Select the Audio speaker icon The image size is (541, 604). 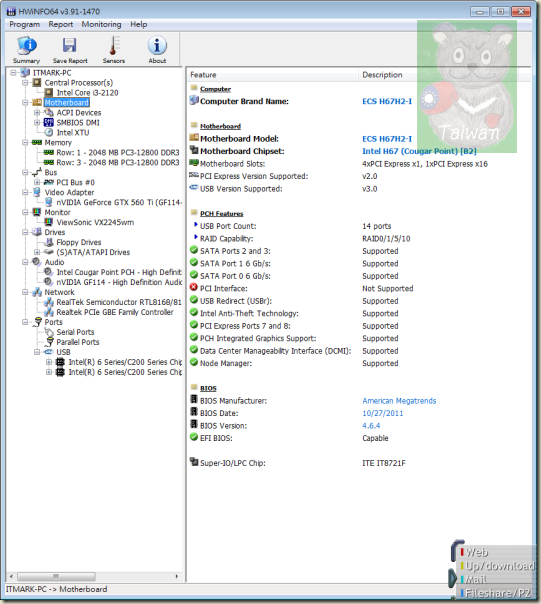point(37,262)
